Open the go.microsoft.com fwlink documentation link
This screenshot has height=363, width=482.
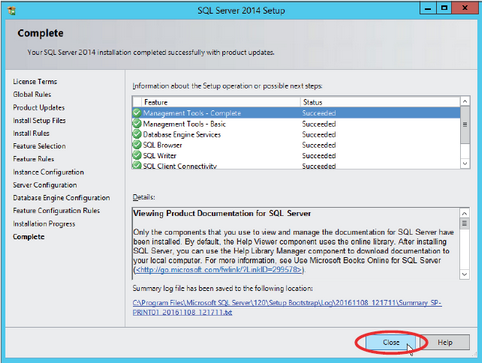pos(219,270)
